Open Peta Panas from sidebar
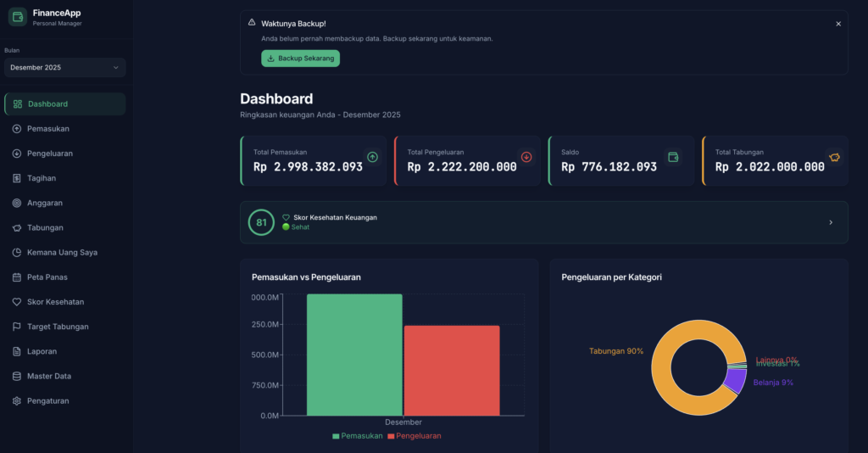868x453 pixels. [47, 277]
